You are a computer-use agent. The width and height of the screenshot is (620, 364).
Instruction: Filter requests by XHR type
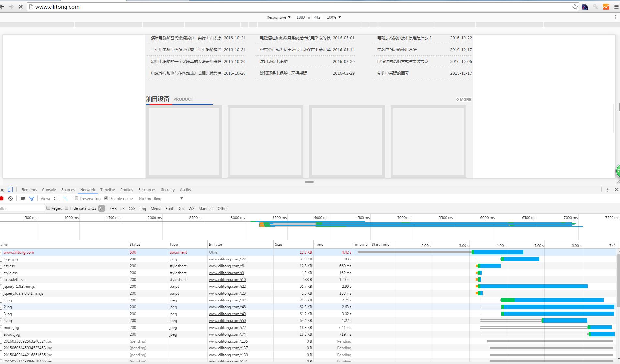(x=113, y=208)
